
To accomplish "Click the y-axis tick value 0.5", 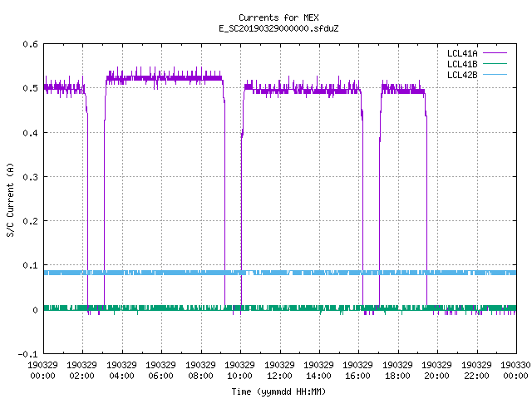I will pos(30,88).
